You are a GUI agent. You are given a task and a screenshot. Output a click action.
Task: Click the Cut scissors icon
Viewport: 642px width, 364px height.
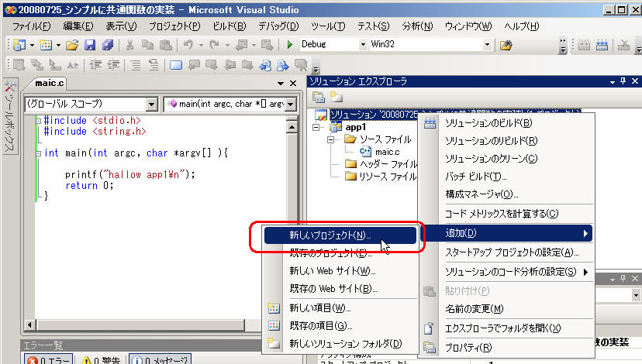click(129, 45)
